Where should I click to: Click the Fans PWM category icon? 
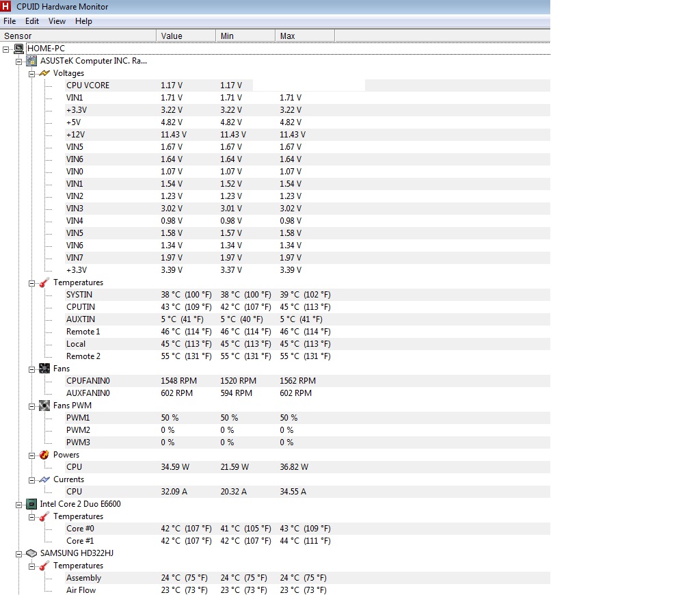[x=44, y=406]
